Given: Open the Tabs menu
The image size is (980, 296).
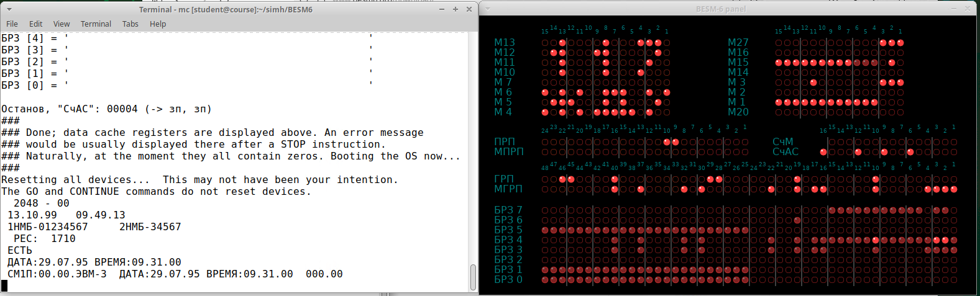Looking at the screenshot, I should pos(131,24).
